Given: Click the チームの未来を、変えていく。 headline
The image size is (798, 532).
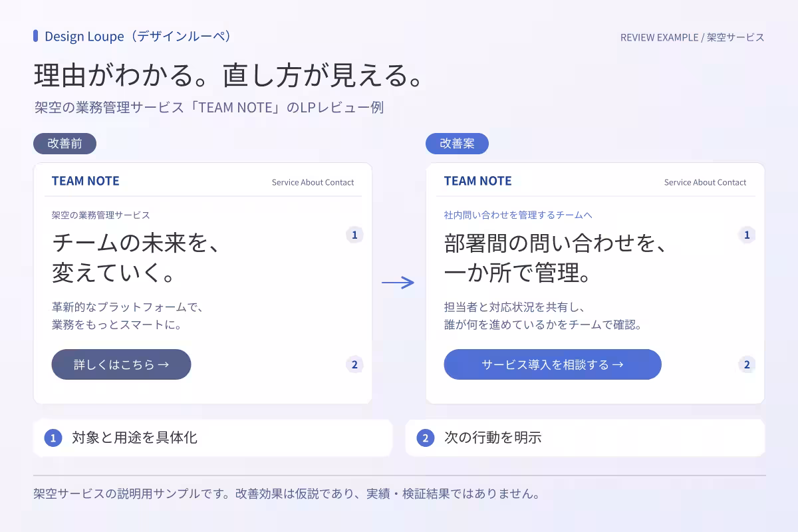Looking at the screenshot, I should pos(136,257).
